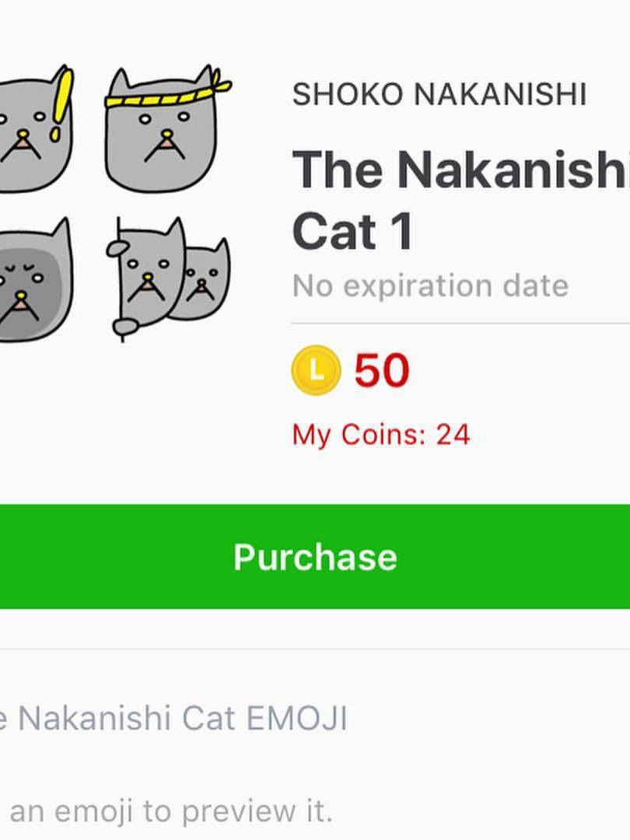Tap the My Coins: 24 balance

pyautogui.click(x=381, y=434)
